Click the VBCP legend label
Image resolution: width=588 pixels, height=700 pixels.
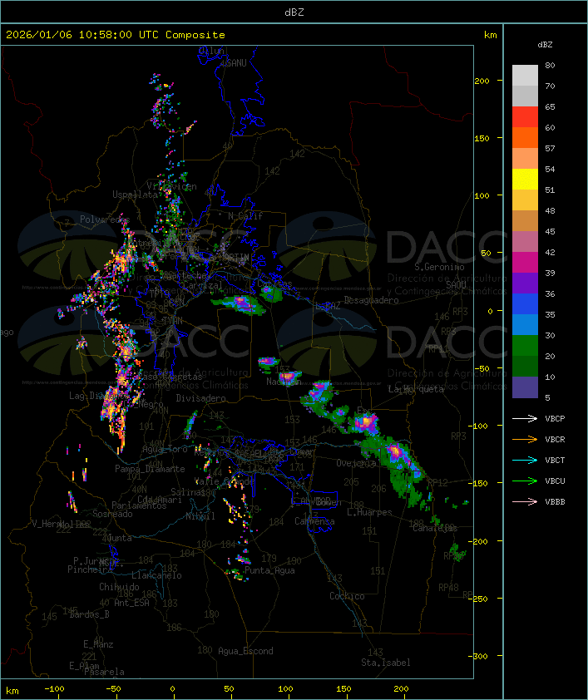[555, 418]
